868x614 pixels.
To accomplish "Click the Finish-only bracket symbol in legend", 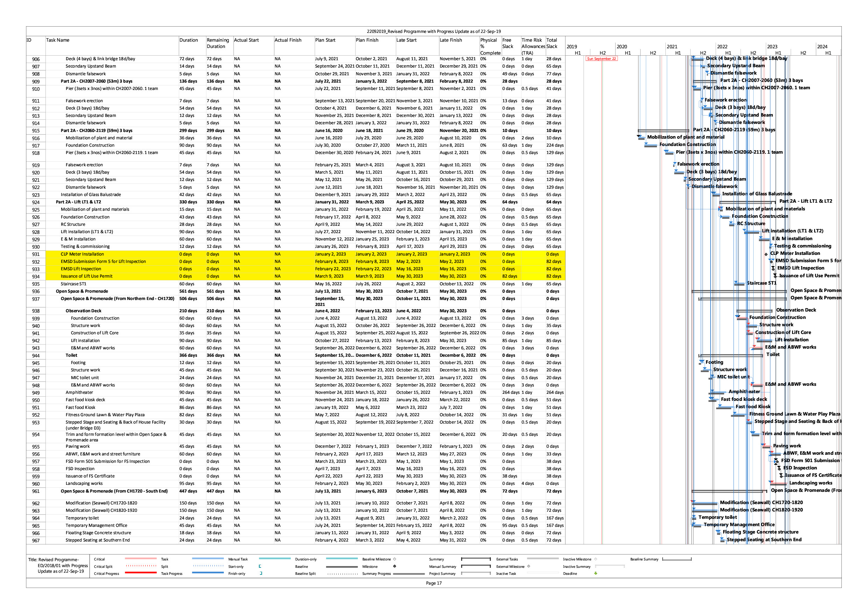I will (x=261, y=573).
